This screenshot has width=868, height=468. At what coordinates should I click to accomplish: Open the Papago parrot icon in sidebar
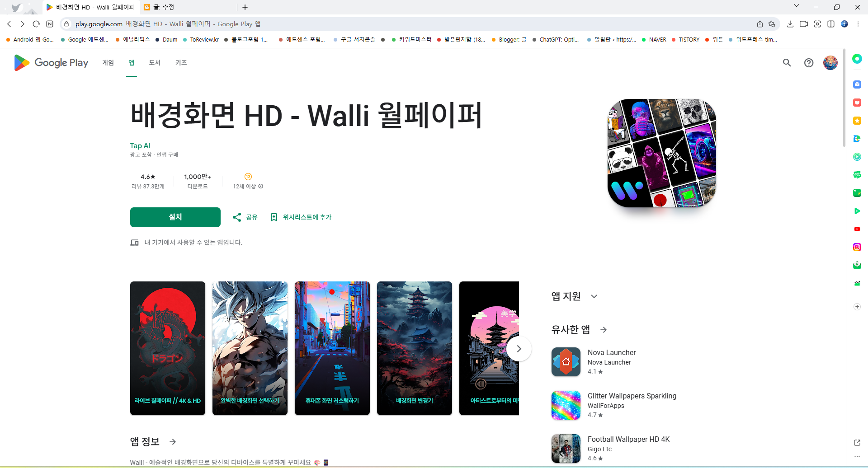[x=857, y=139]
